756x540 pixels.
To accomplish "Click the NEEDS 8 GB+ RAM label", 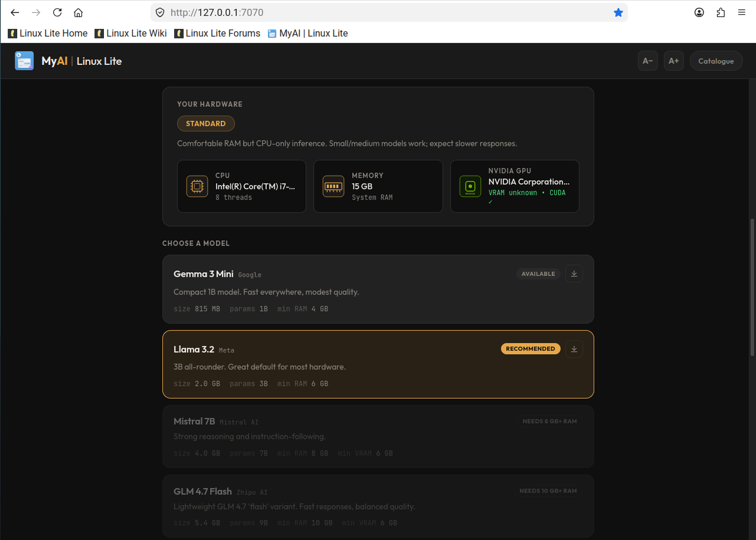I will point(549,421).
